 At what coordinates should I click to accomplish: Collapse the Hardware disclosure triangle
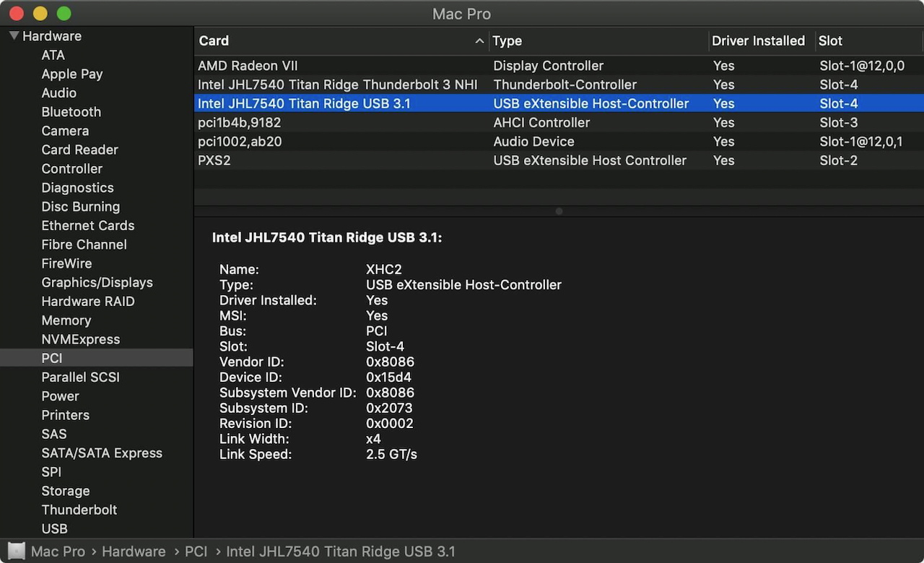[x=14, y=36]
